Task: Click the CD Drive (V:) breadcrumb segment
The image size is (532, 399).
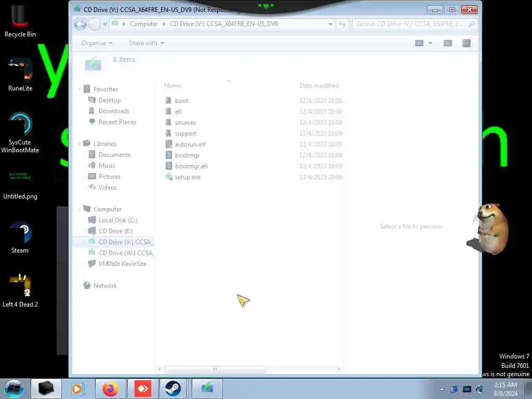Action: click(223, 24)
